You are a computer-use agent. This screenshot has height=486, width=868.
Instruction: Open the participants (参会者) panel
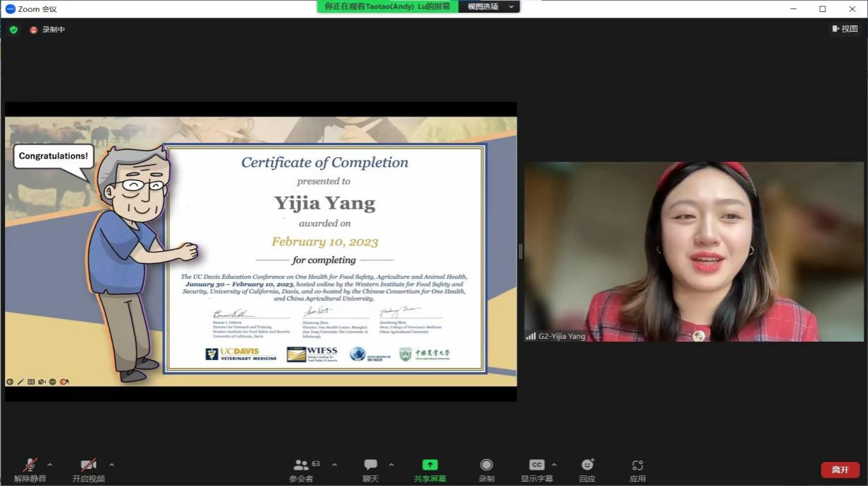click(x=302, y=466)
